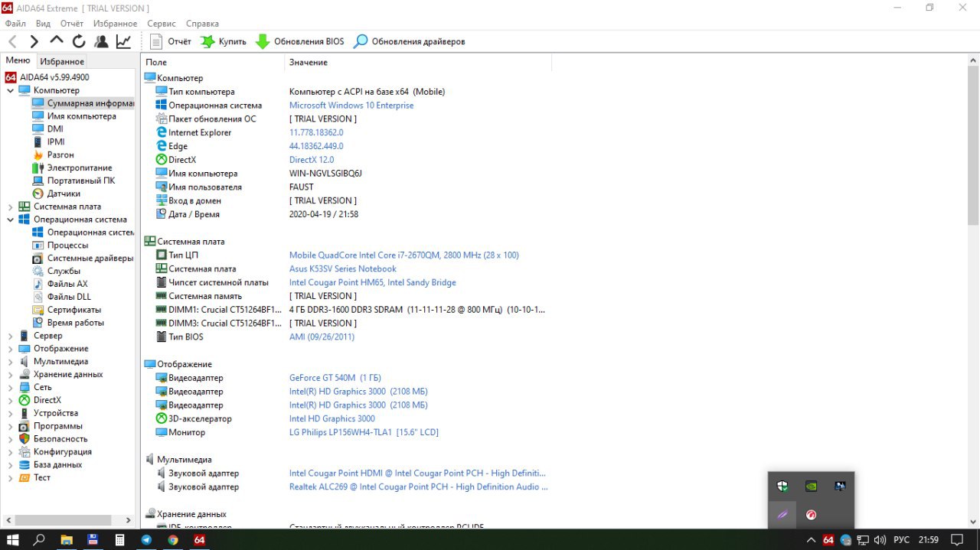
Task: Expand the Сервер tree node
Action: click(x=10, y=336)
